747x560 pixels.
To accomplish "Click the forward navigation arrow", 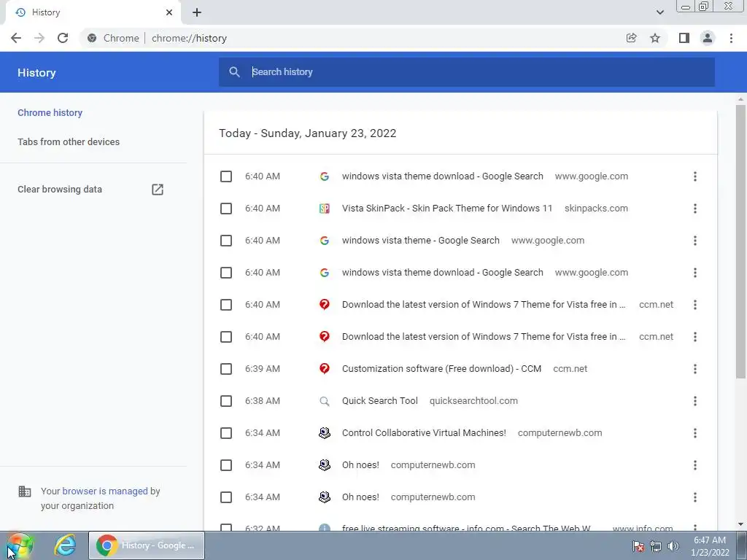I will pos(39,38).
